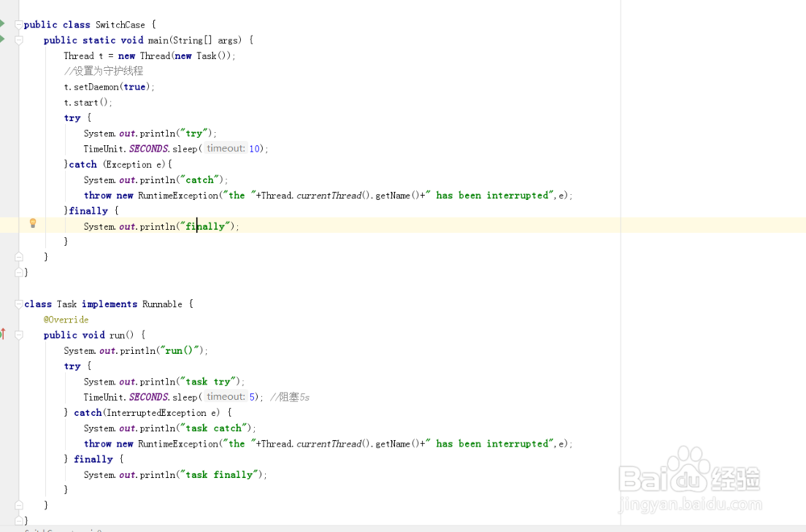
Task: Click InterruptedException in the catch clause
Action: point(156,413)
